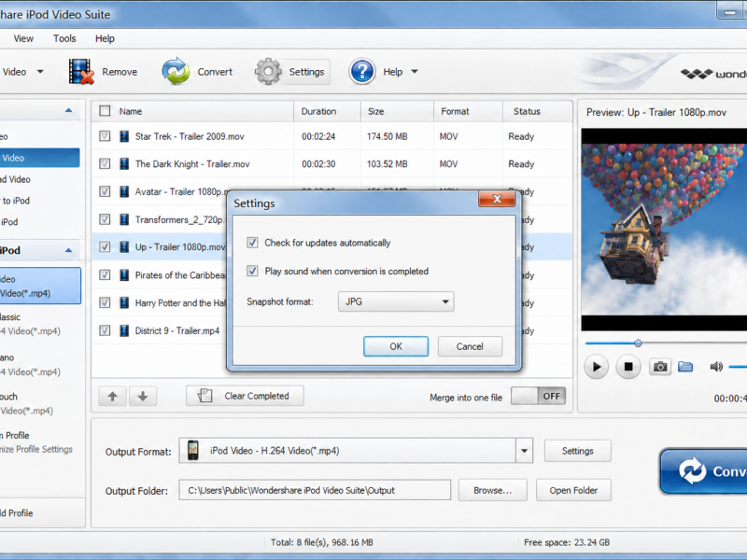Toggle Check for updates automatically checkbox
The height and width of the screenshot is (560, 747).
(252, 243)
